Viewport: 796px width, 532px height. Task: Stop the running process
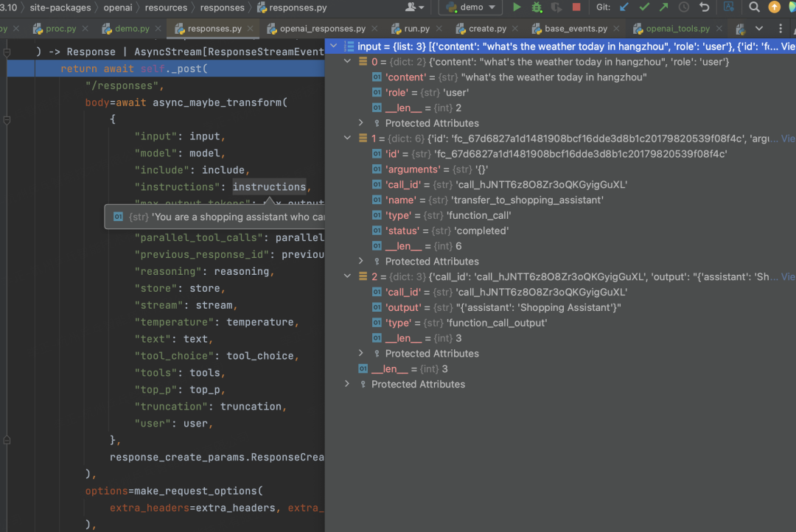pos(576,7)
